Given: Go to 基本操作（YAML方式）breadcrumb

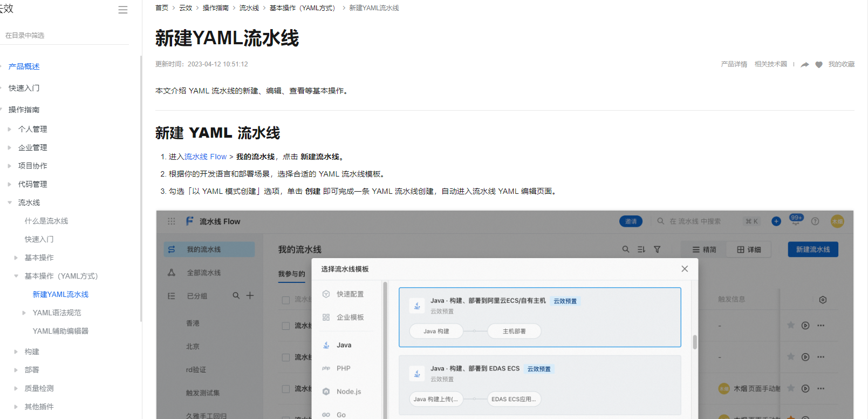Looking at the screenshot, I should pos(304,8).
